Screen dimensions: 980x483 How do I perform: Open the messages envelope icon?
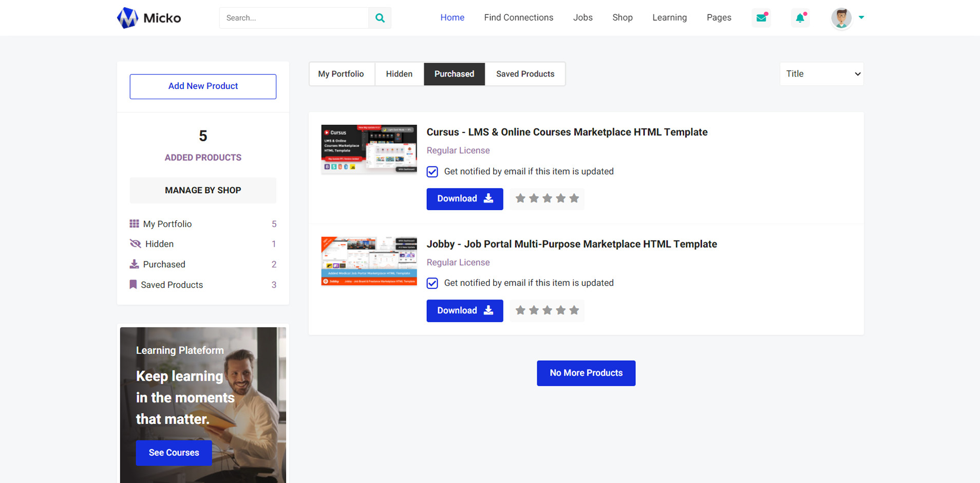[761, 18]
